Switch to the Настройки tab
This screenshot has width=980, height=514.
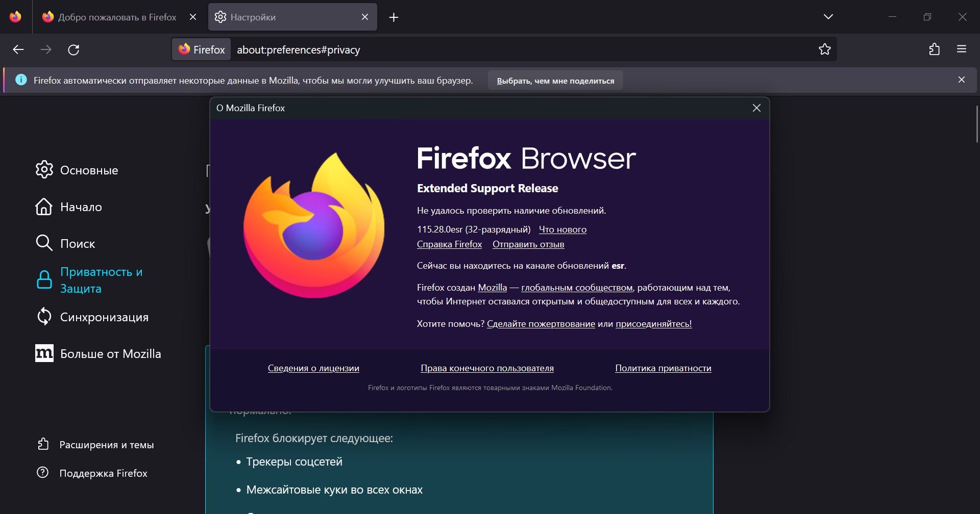point(292,17)
